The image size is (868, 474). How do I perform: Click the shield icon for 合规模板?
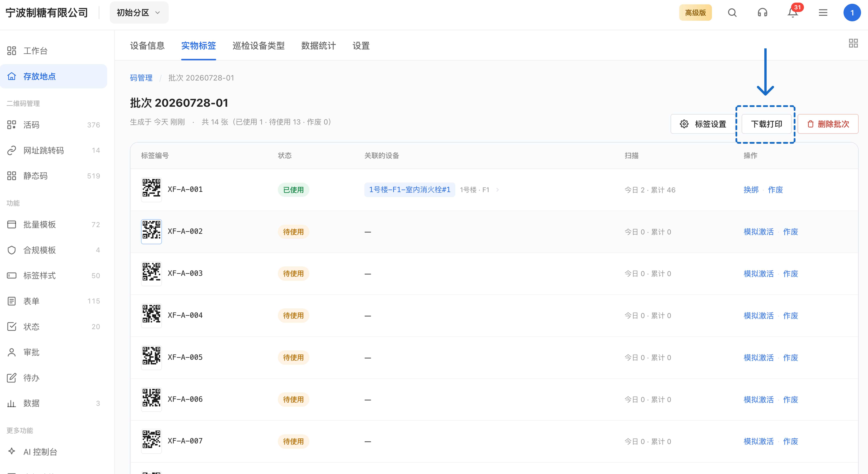coord(12,250)
